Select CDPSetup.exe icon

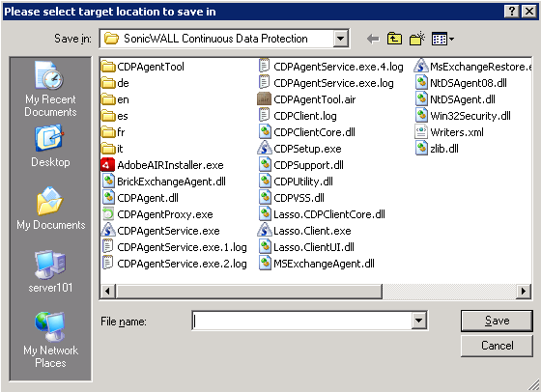click(x=265, y=149)
